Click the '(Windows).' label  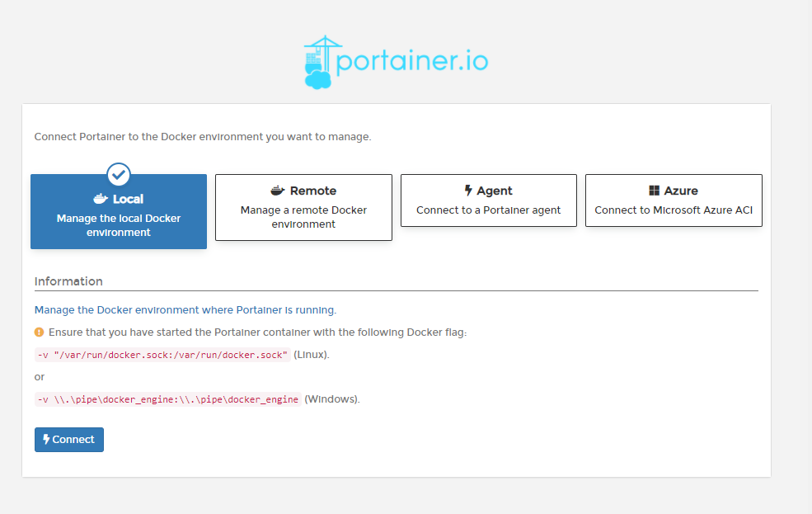(332, 399)
